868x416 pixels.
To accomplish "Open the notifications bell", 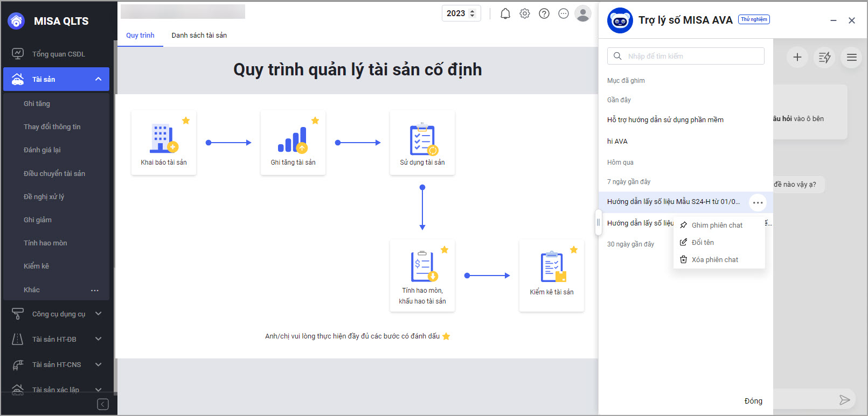I will tap(505, 13).
